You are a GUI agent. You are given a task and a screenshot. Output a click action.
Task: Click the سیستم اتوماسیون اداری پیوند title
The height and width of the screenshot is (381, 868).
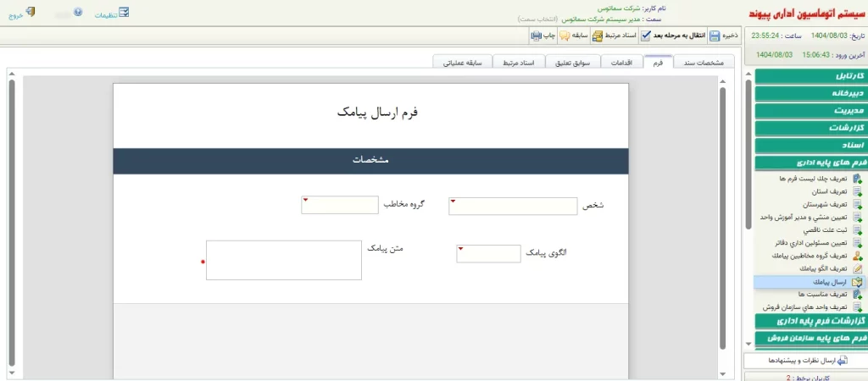tap(808, 14)
